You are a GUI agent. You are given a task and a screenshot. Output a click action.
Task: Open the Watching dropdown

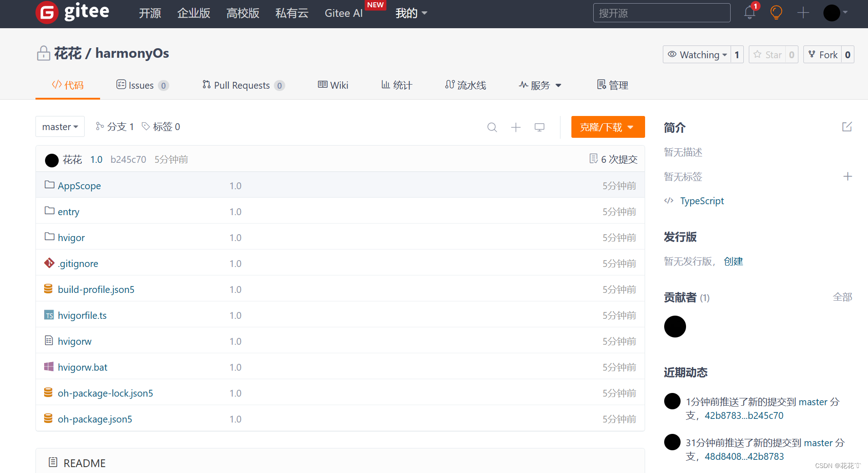697,55
